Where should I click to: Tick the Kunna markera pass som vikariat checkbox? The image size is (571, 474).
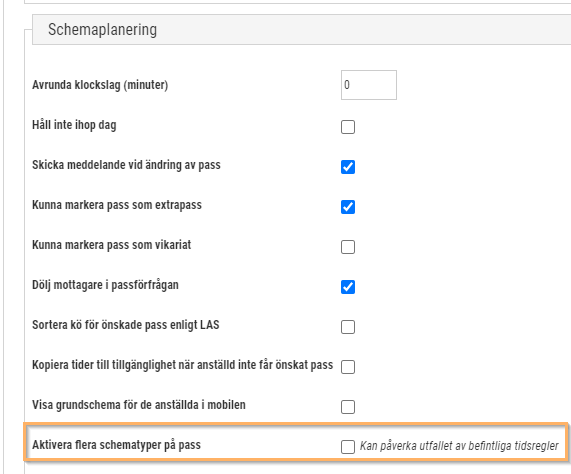pos(348,247)
